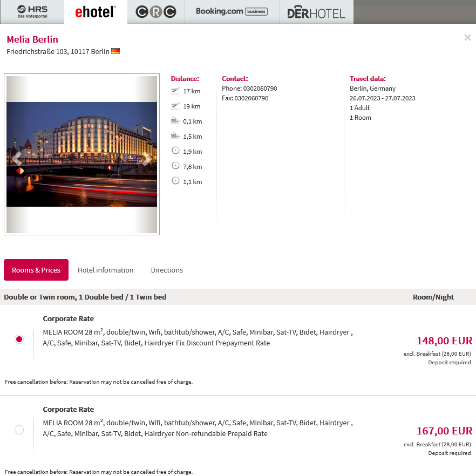476x476 pixels.
Task: Click the Travel data heading
Action: (368, 79)
